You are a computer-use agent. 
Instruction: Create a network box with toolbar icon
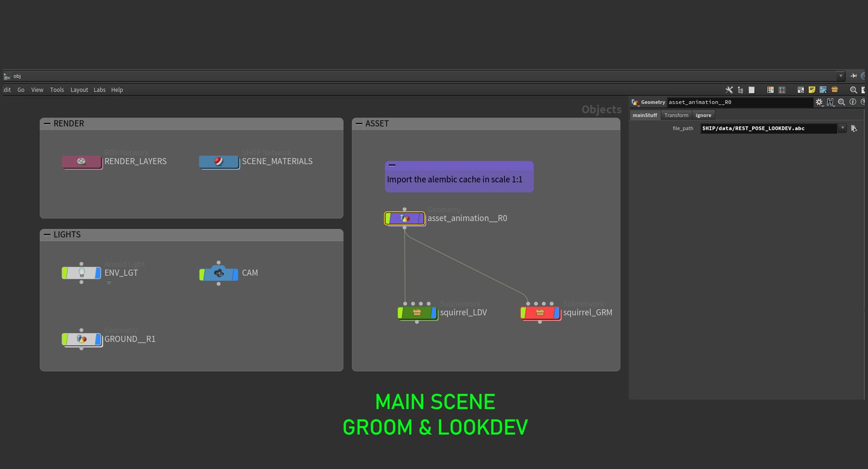point(801,90)
